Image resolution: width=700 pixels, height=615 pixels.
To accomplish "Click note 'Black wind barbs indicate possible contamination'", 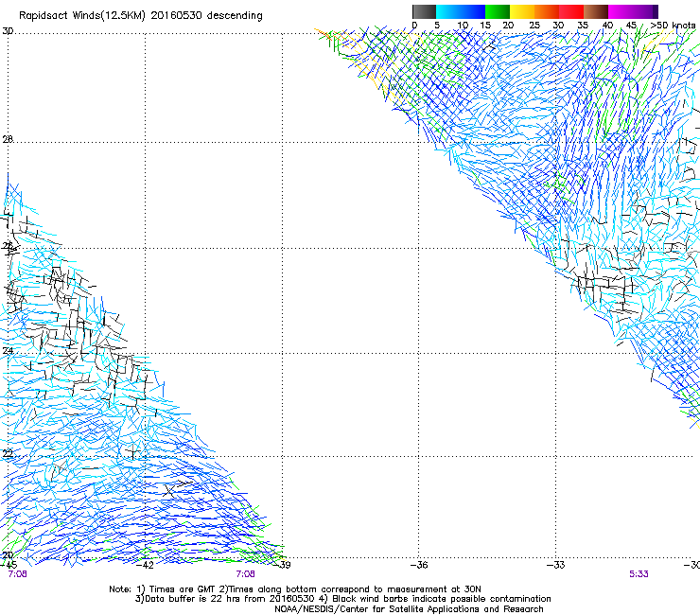I will (442, 599).
